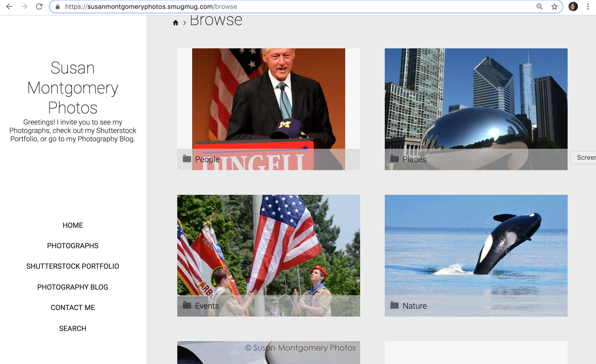Bookmark this page with star icon
596x364 pixels.
click(554, 7)
